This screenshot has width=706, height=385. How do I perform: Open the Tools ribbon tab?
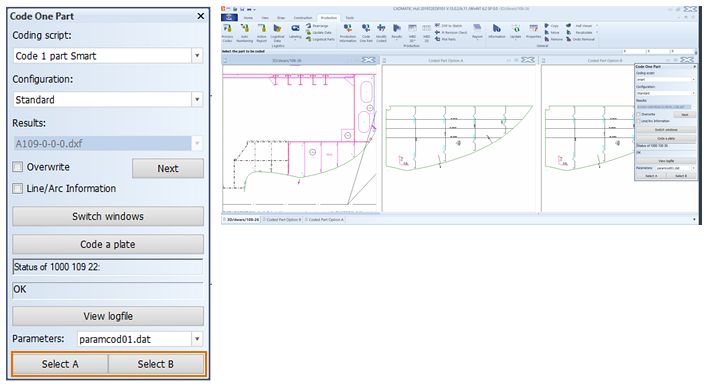click(x=349, y=18)
